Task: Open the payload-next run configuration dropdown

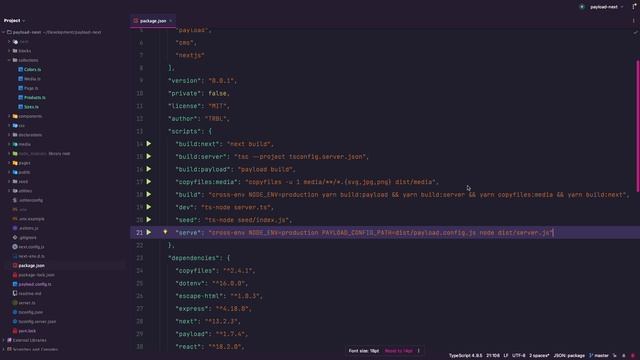Action: pyautogui.click(x=607, y=7)
